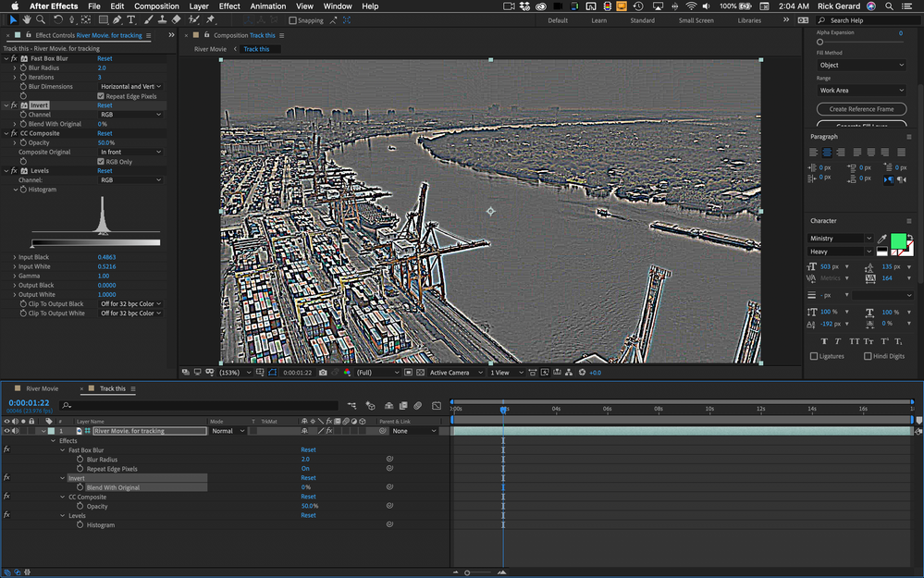
Task: Reset Levels effect in timeline
Action: (x=308, y=515)
